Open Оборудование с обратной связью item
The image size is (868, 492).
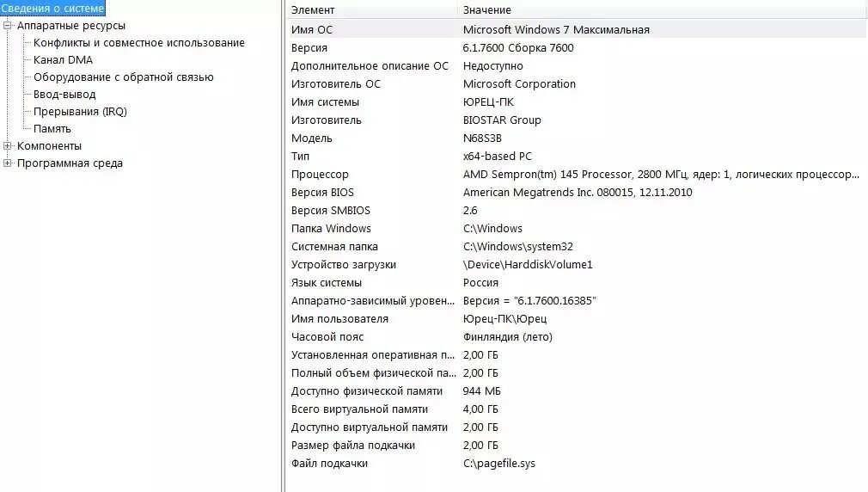pos(123,77)
